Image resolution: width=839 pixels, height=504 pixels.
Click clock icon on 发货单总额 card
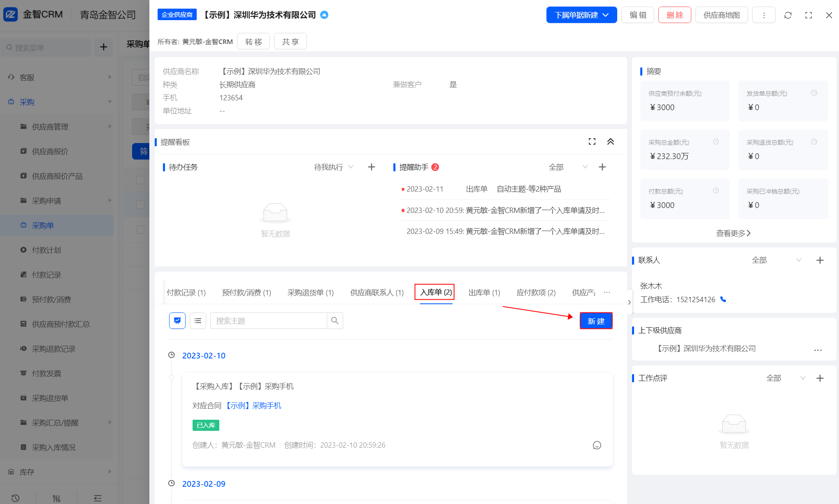tap(814, 93)
